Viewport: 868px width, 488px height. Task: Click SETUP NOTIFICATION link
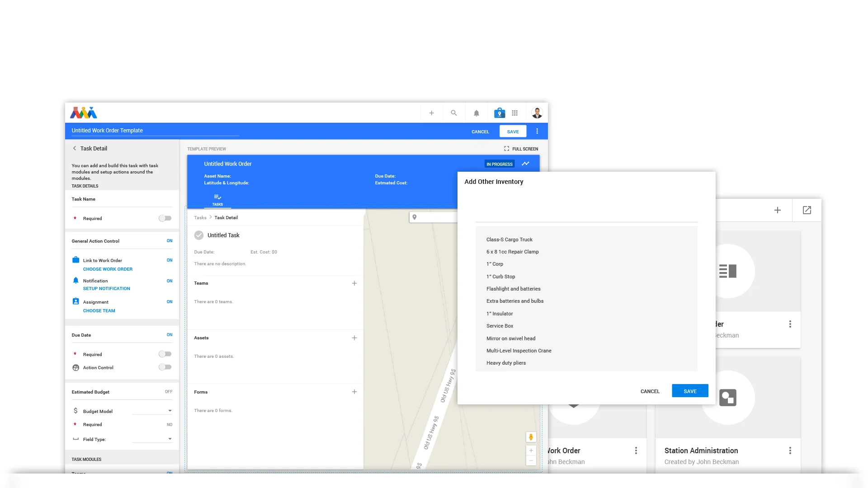coord(107,289)
